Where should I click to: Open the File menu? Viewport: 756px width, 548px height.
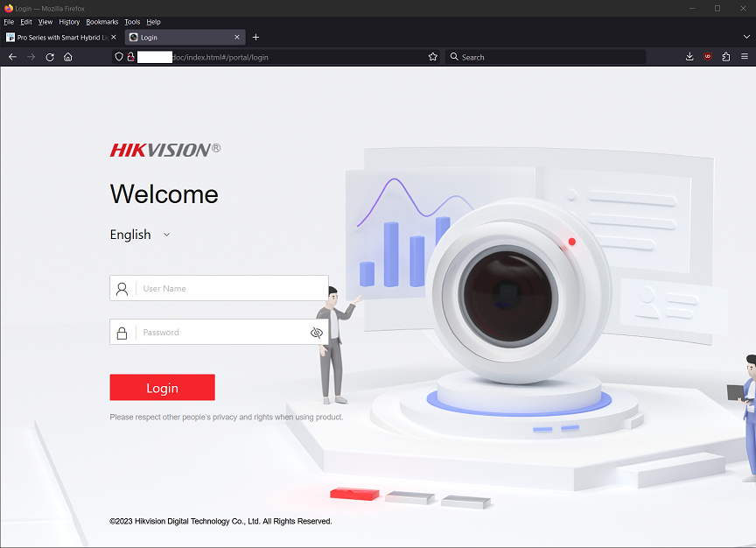click(x=9, y=22)
